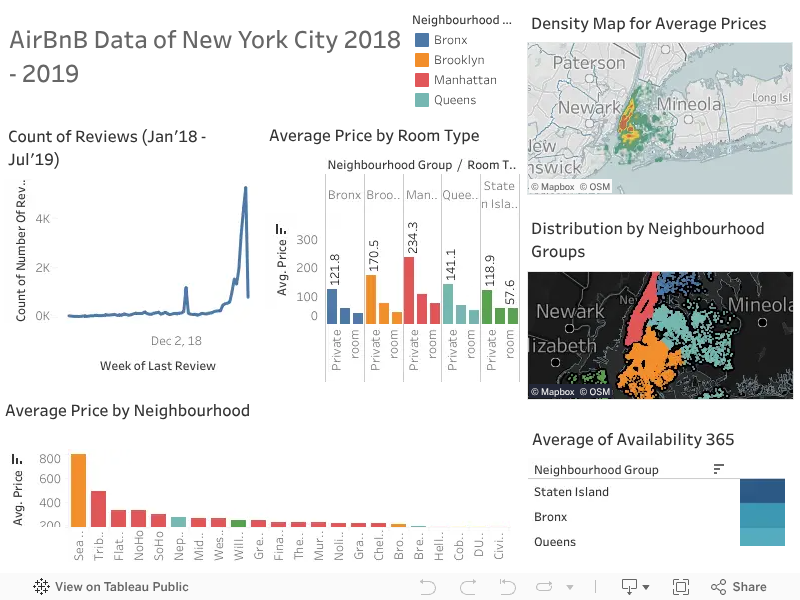This screenshot has width=800, height=600.
Task: Click the 800-high orange Sea.. bar
Action: coord(79,490)
